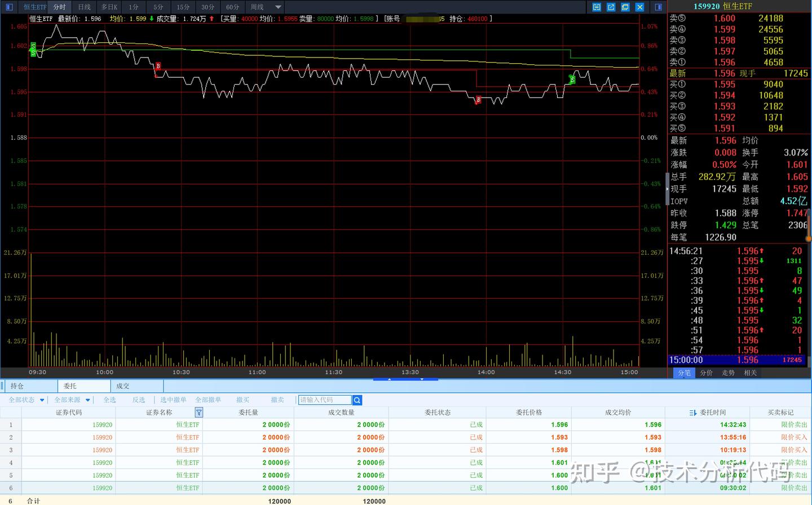The image size is (812, 505).
Task: Click the green S sell marker near 14:30
Action: click(x=572, y=79)
